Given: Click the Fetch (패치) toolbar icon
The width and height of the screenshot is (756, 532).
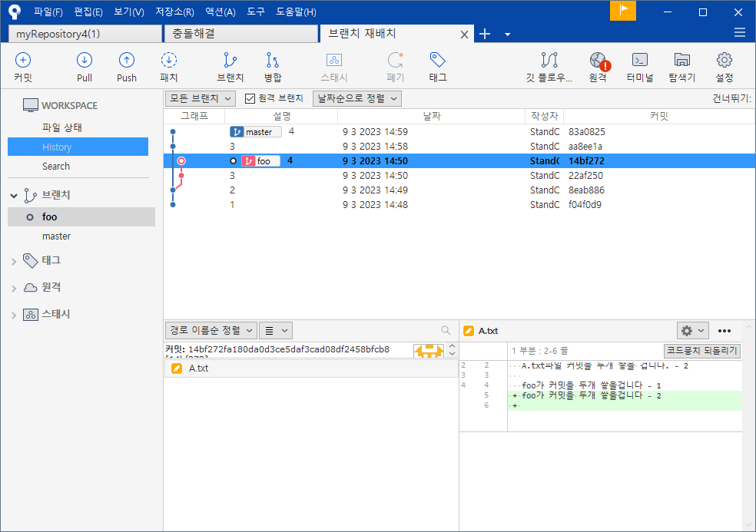Looking at the screenshot, I should [x=169, y=60].
